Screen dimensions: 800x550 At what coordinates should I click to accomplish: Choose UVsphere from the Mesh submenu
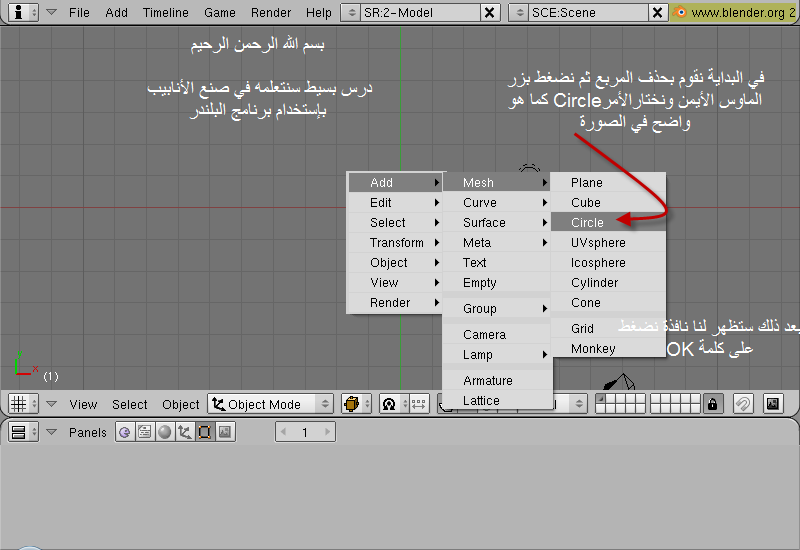pyautogui.click(x=608, y=242)
